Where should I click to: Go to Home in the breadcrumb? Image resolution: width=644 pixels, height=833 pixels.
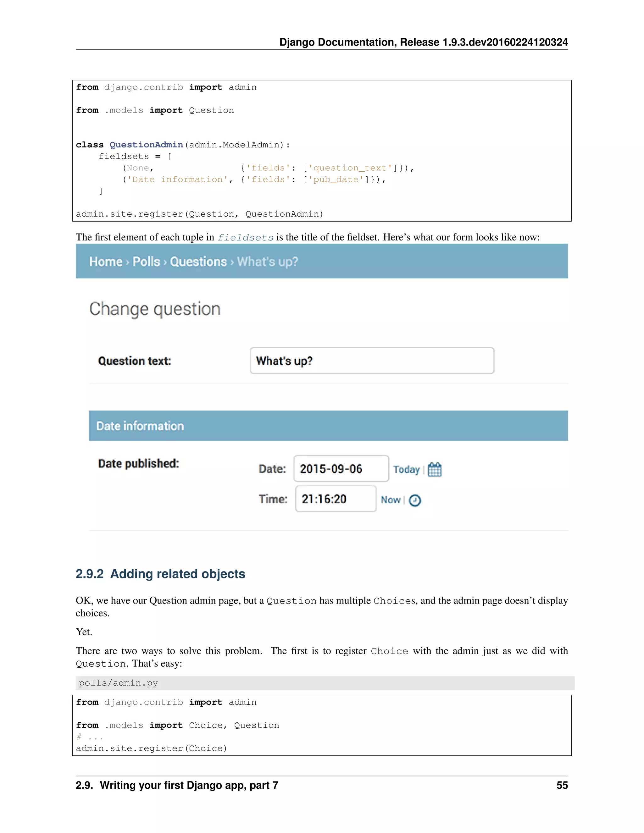(x=106, y=262)
